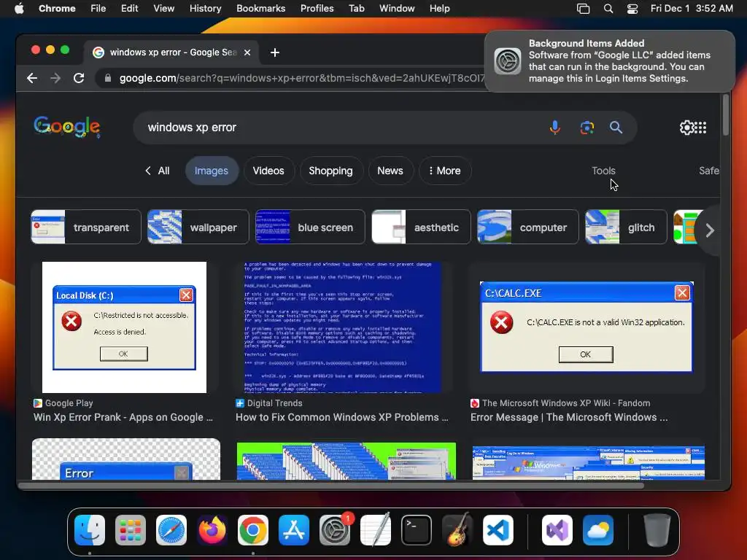
Task: Open the App Store from the Dock
Action: click(293, 530)
